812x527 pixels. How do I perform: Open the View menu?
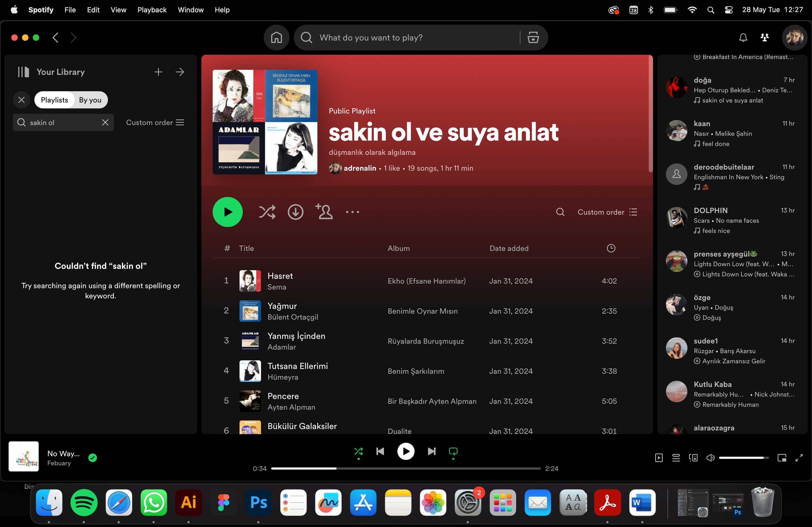(118, 10)
